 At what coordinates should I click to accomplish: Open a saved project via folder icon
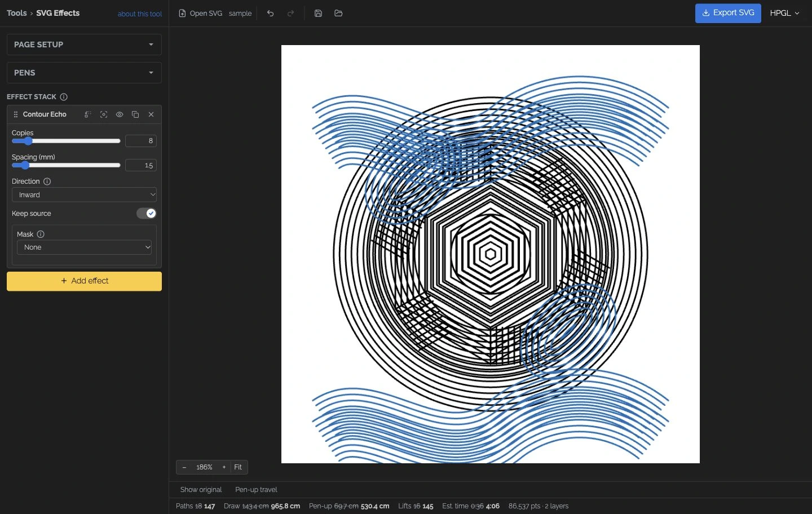338,13
